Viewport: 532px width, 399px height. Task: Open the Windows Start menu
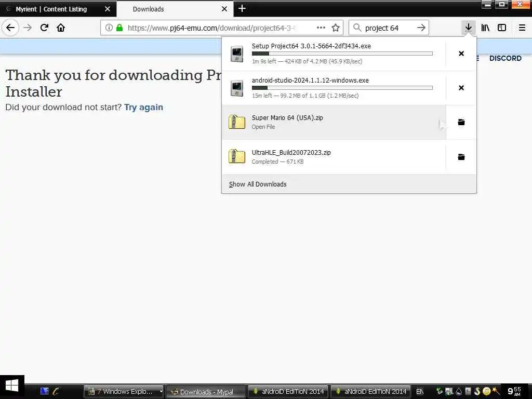[x=12, y=387]
